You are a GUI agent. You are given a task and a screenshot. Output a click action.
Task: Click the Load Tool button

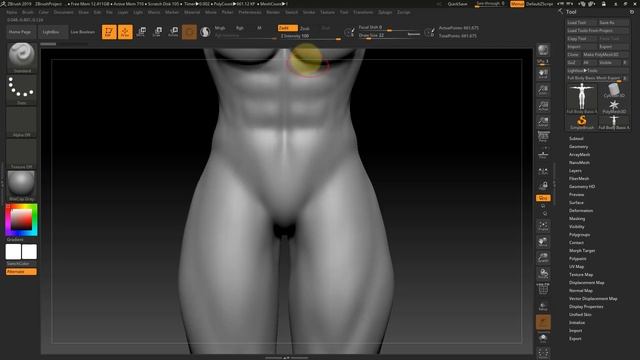click(x=582, y=22)
